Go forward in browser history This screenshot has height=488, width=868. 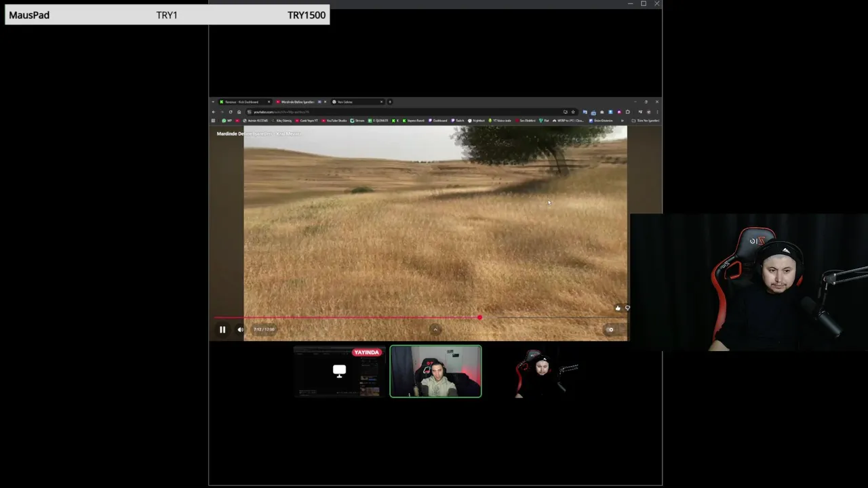coord(222,112)
